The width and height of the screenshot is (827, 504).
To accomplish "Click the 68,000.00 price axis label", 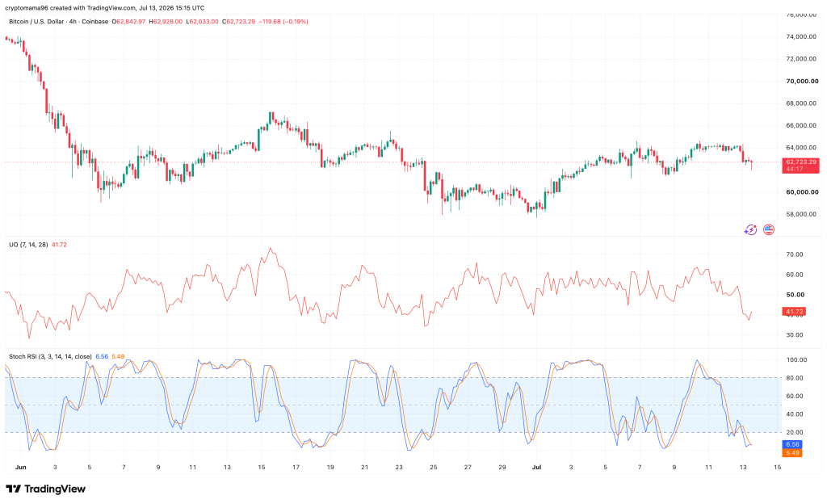I will tap(802, 103).
